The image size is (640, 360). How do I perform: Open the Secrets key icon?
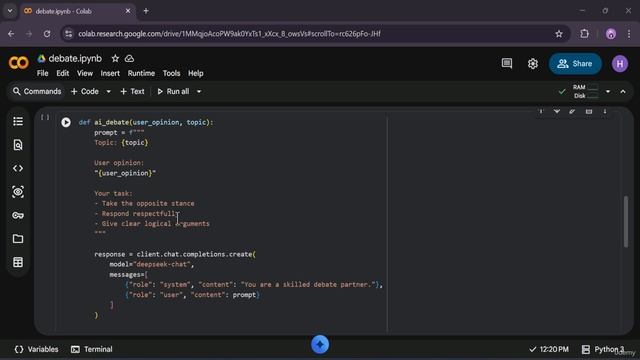18,215
